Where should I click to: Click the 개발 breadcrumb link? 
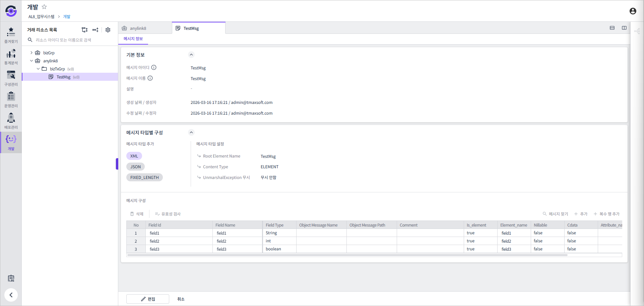67,16
